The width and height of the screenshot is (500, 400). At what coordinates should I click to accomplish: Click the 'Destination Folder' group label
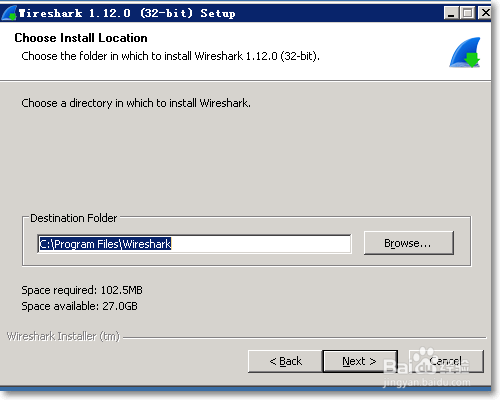[73, 218]
